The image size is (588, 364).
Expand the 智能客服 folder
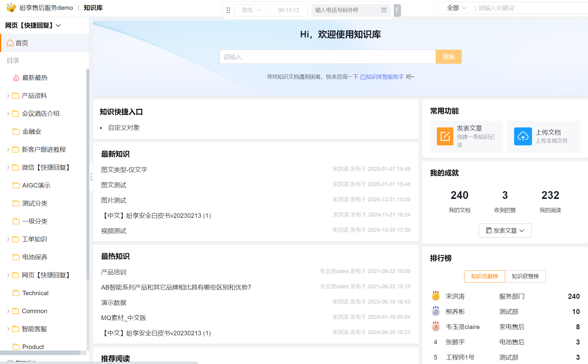8,329
